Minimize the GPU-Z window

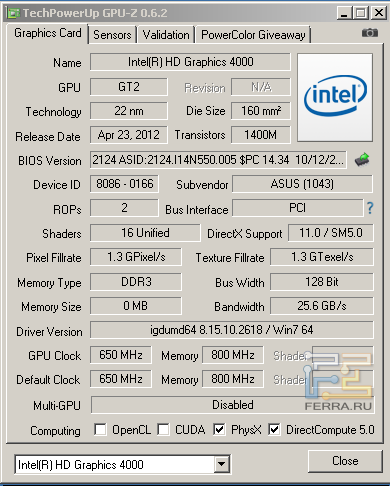(344, 13)
